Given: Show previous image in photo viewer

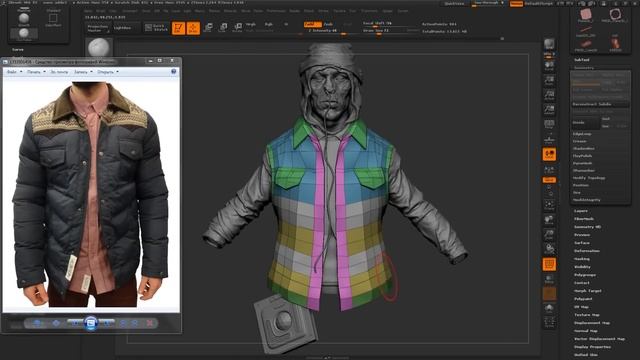Looking at the screenshot, I should (75, 323).
